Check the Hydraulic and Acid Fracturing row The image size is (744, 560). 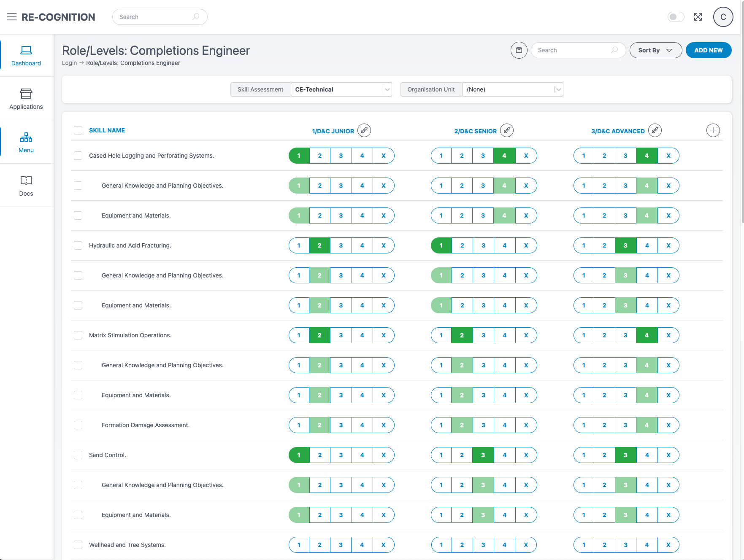(78, 245)
